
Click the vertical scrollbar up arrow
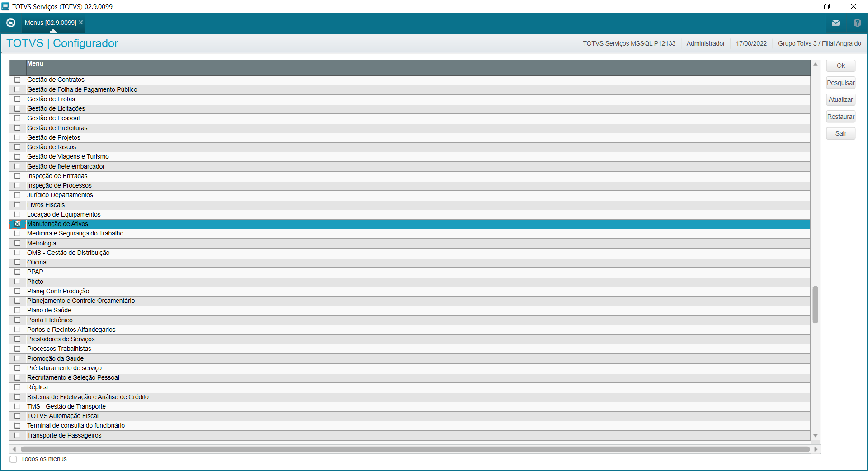pyautogui.click(x=816, y=64)
